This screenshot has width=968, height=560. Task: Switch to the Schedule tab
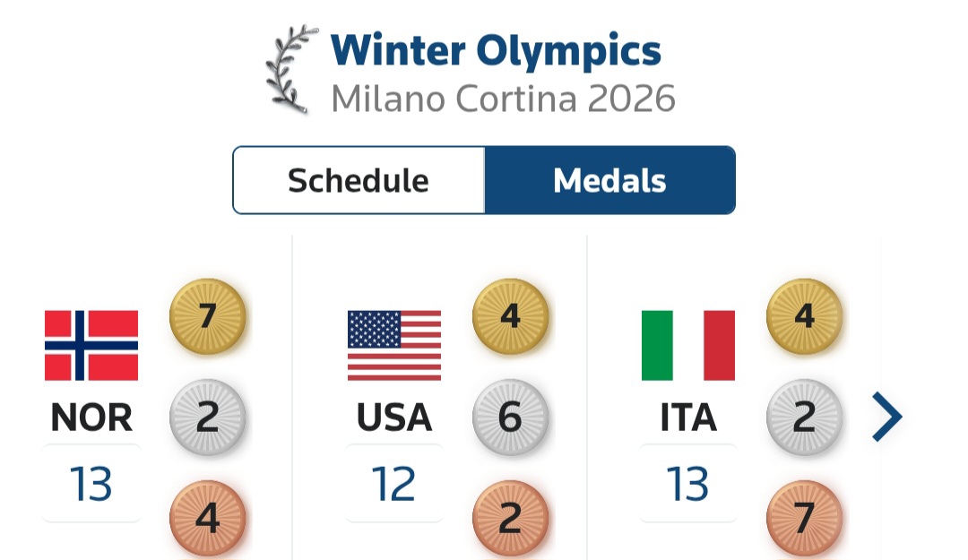tap(359, 180)
